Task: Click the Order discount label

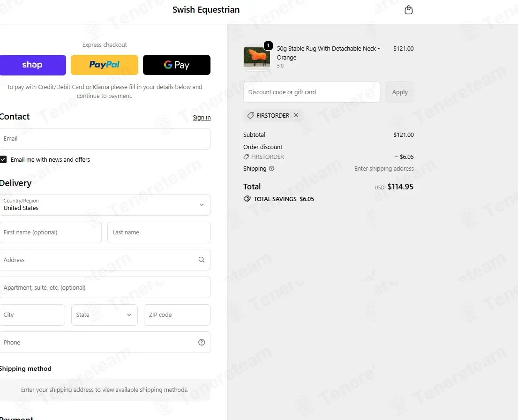Action: [263, 147]
